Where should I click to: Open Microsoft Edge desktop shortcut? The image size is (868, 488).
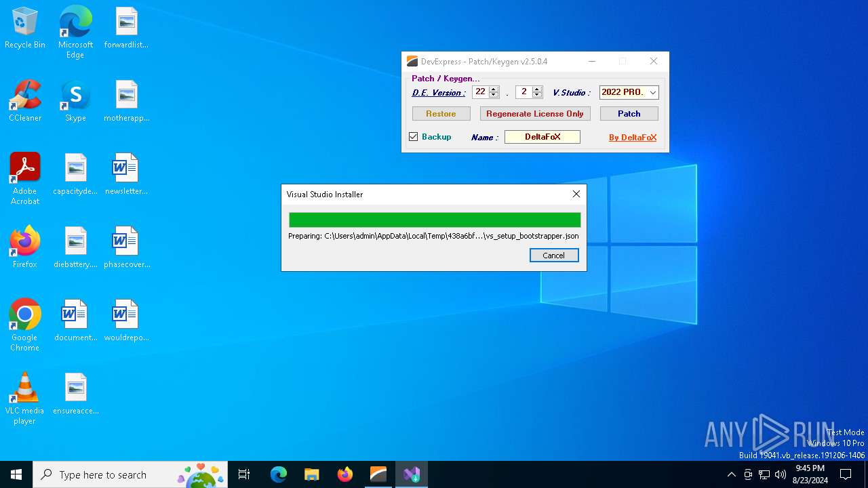(75, 32)
